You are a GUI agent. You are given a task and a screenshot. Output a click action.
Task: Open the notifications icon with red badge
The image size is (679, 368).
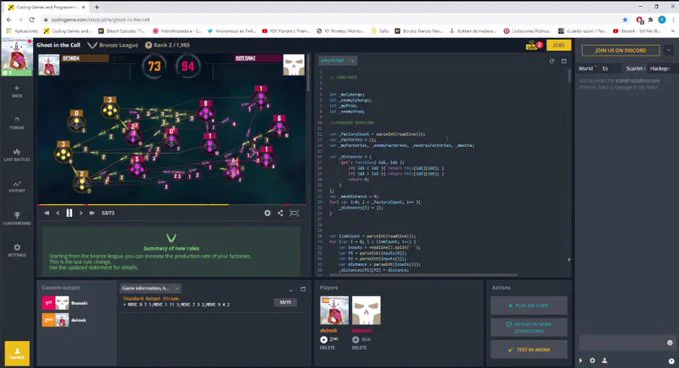pyautogui.click(x=534, y=45)
